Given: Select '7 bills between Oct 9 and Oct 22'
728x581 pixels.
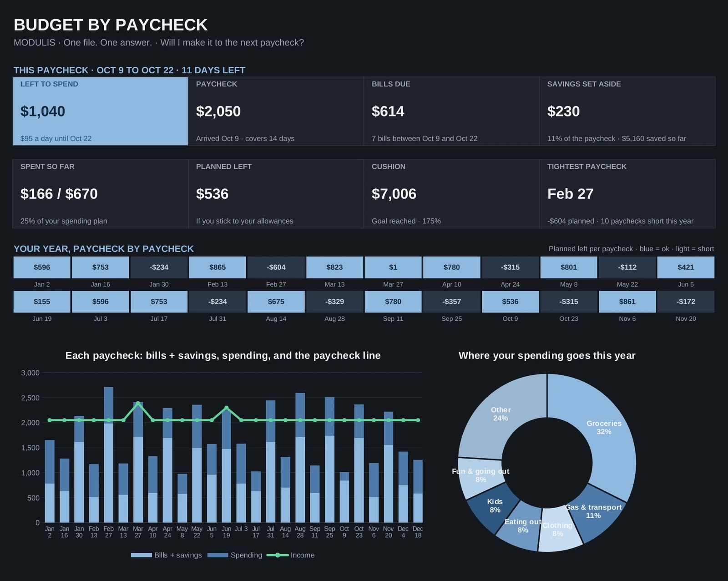Looking at the screenshot, I should (425, 138).
